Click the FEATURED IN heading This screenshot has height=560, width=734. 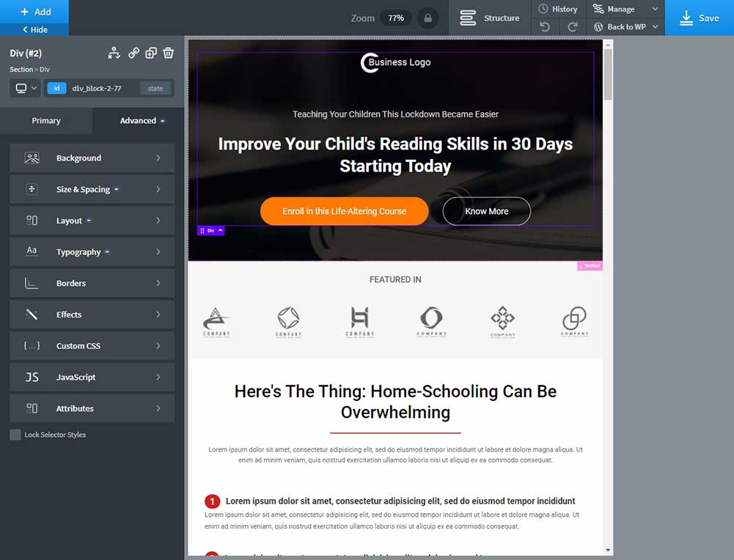[x=395, y=279]
